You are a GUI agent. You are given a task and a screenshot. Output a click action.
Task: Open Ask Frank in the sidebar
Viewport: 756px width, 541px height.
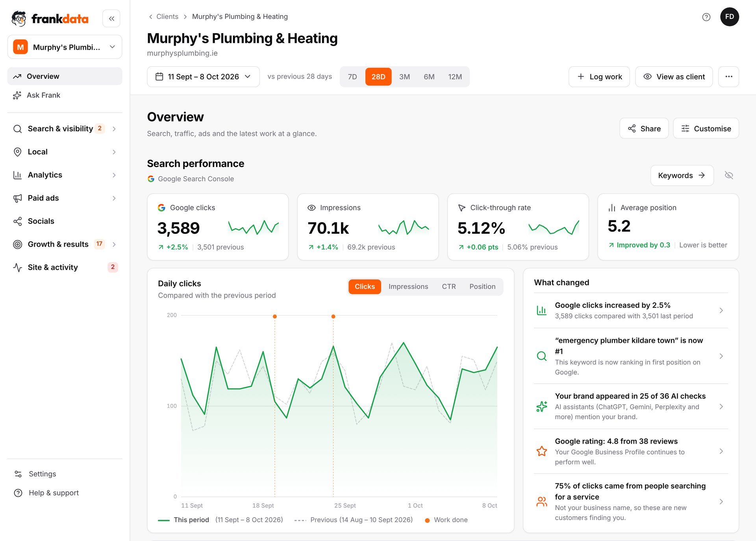[65, 95]
